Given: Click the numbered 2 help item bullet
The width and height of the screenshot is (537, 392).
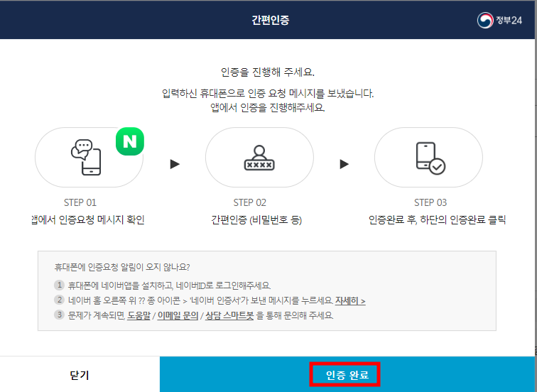Looking at the screenshot, I should [59, 300].
